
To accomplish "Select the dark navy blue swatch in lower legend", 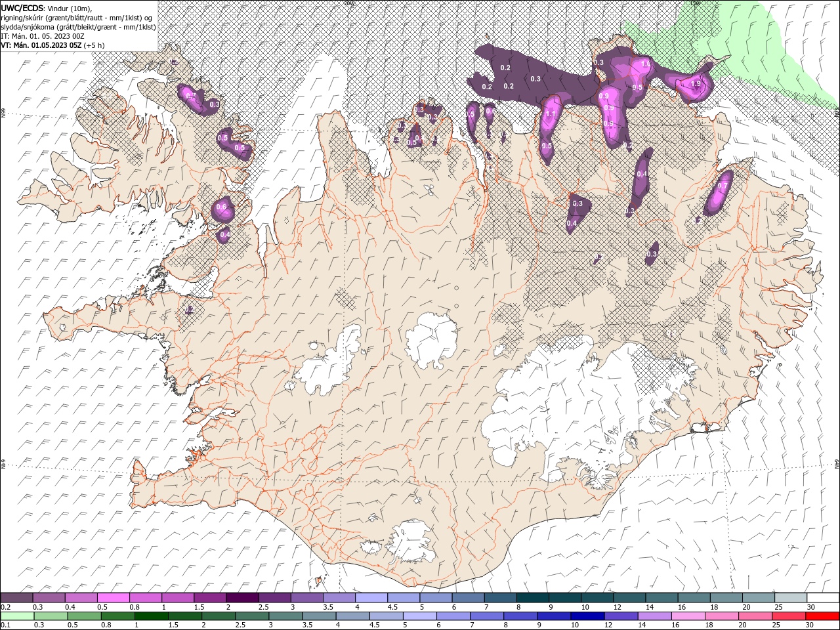I will click(587, 616).
